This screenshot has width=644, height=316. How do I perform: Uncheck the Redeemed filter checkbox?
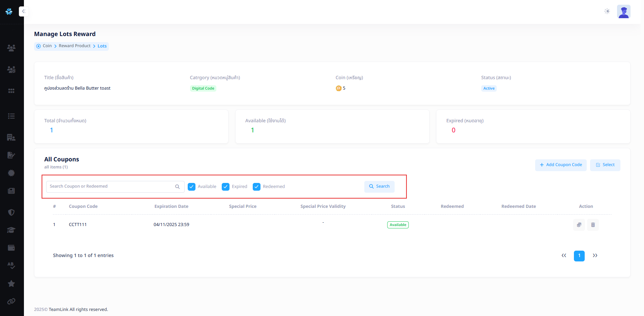tap(256, 187)
